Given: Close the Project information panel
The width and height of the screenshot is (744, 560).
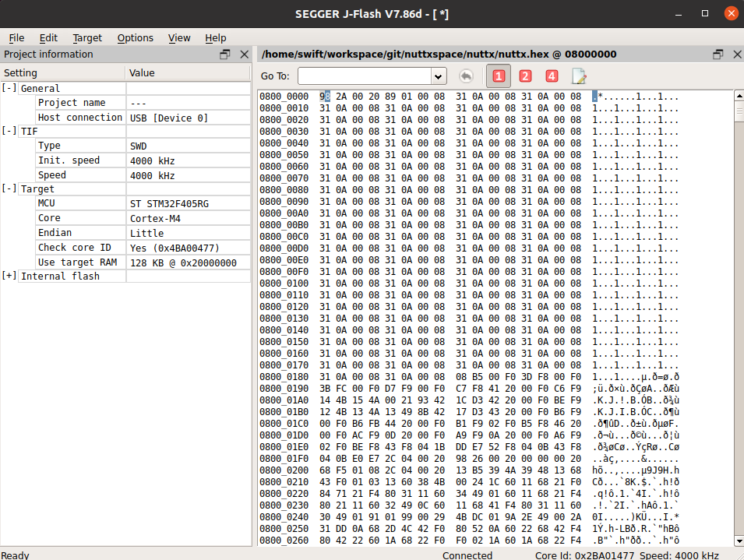Looking at the screenshot, I should coord(245,55).
